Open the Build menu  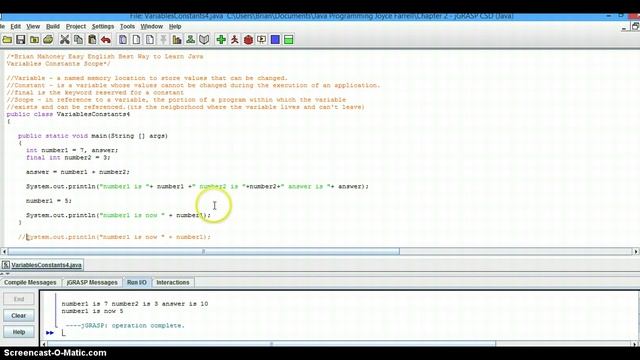pos(53,27)
